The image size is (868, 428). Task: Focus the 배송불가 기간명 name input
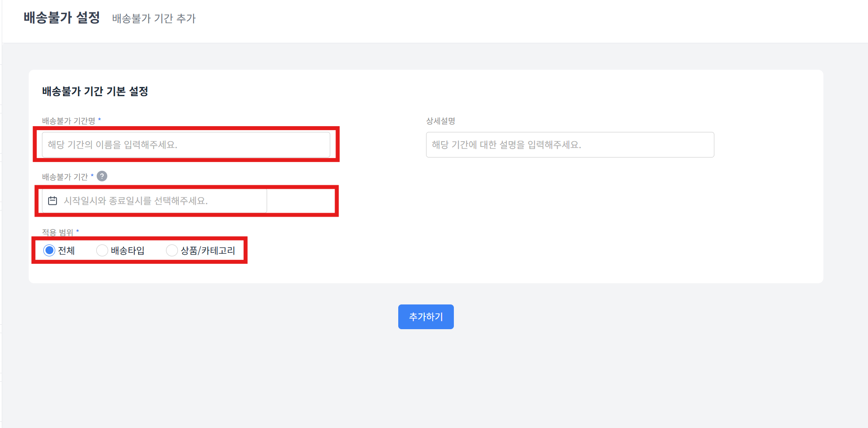[186, 145]
